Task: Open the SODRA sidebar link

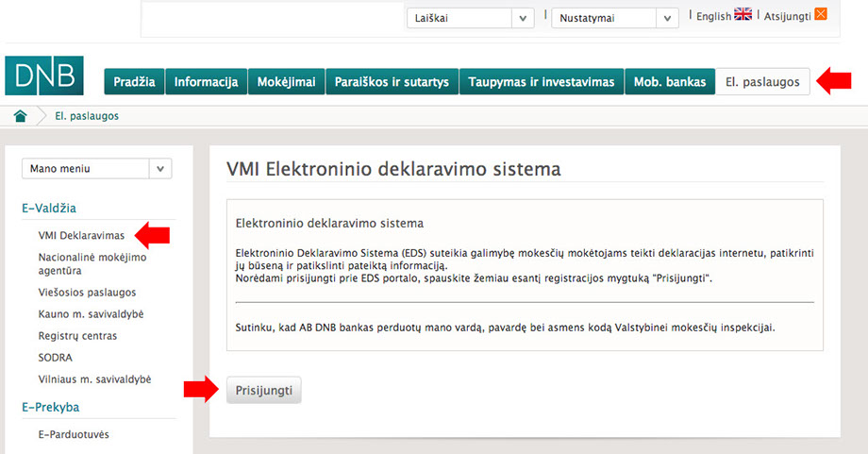Action: tap(56, 357)
